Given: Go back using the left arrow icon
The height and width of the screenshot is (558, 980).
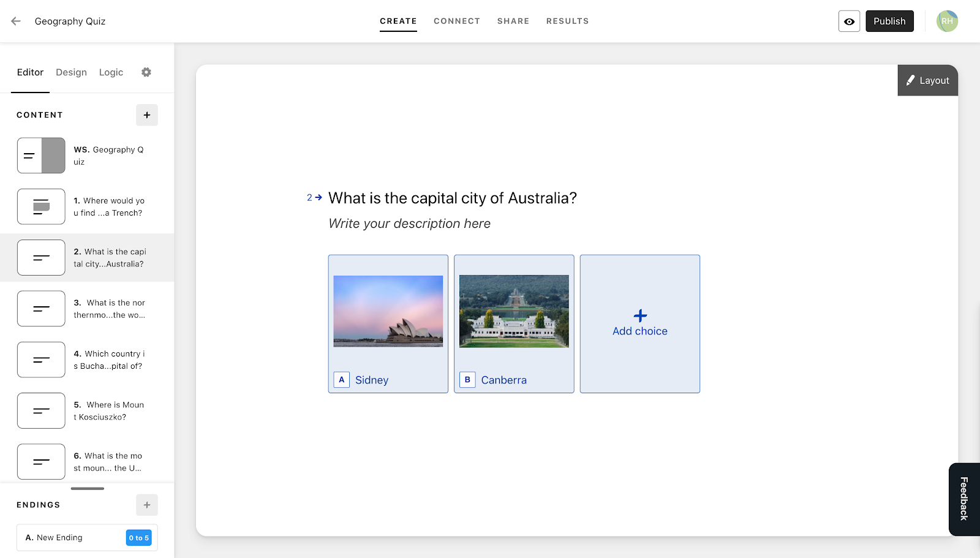Looking at the screenshot, I should click(x=16, y=21).
